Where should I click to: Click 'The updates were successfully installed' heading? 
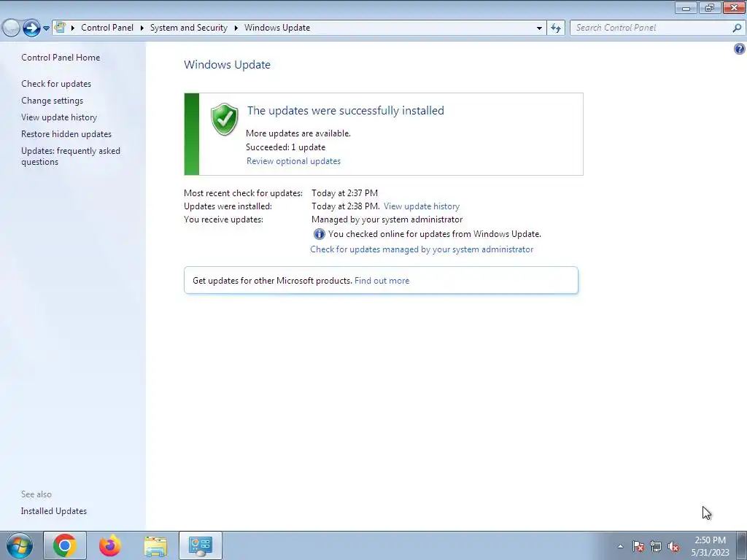[x=345, y=111]
